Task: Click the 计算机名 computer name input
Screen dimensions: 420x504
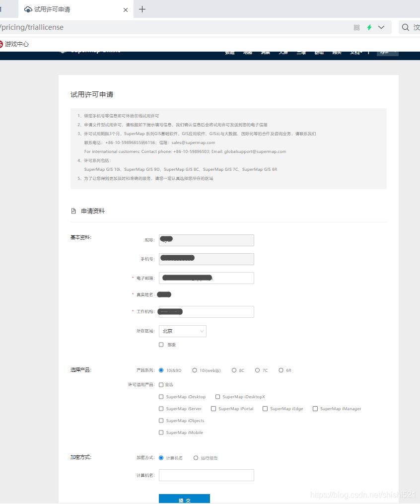Action: pyautogui.click(x=207, y=475)
